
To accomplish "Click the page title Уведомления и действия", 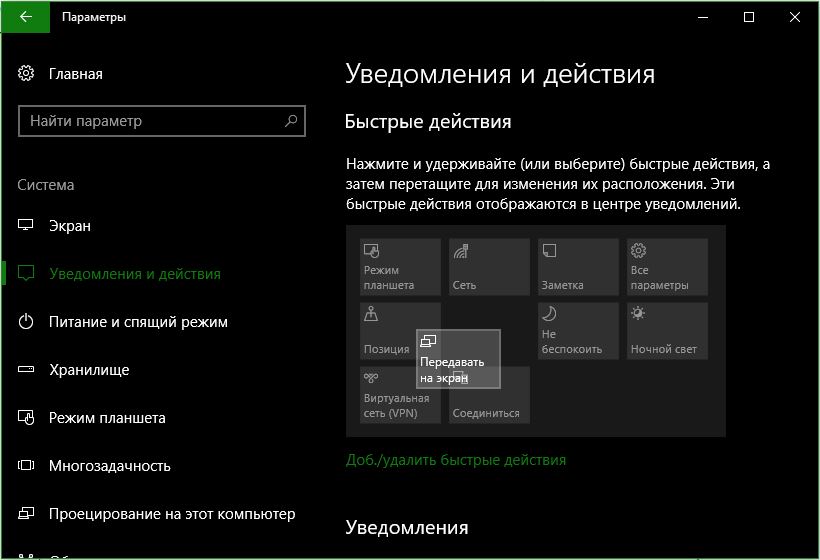I will pos(500,74).
